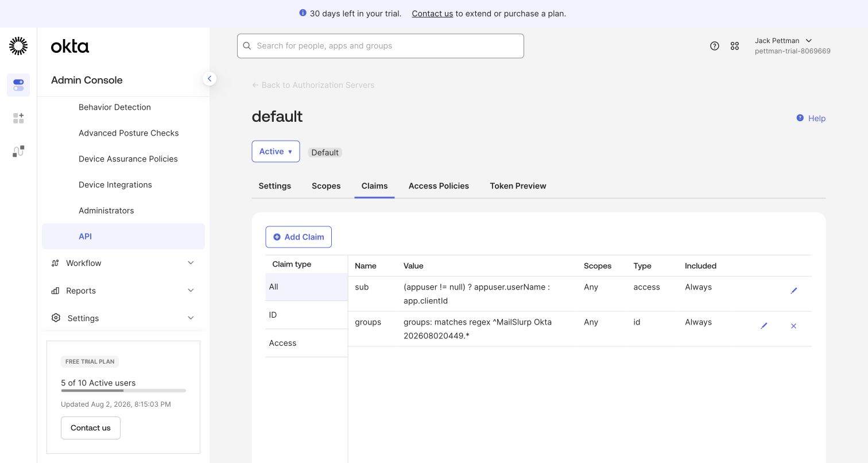Delete the groups claim with X icon
The width and height of the screenshot is (868, 463).
(794, 326)
